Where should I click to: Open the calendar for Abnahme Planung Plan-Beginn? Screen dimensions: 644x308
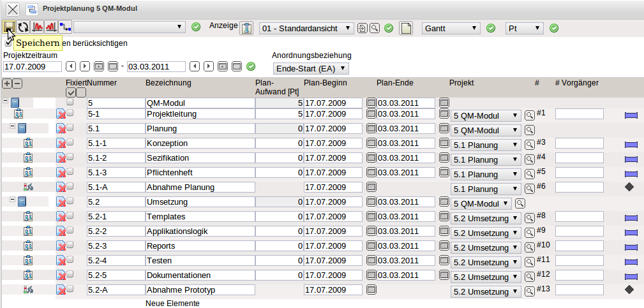[x=371, y=187]
